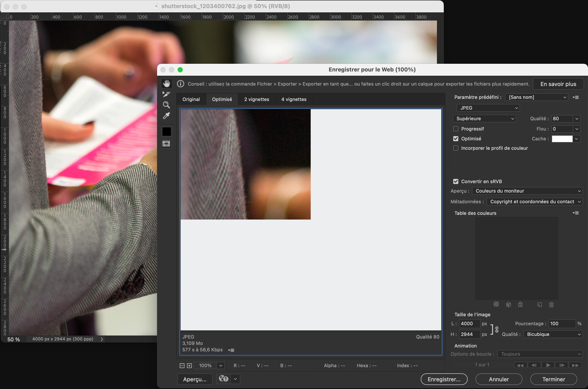This screenshot has width=588, height=389.
Task: Select the Zoom magnifier tool
Action: click(166, 105)
